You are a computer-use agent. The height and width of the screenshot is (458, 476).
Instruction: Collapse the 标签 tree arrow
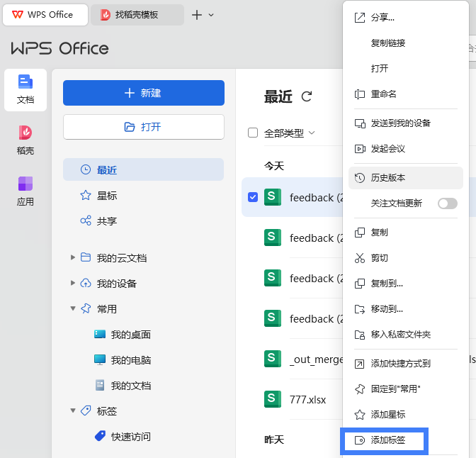[72, 410]
